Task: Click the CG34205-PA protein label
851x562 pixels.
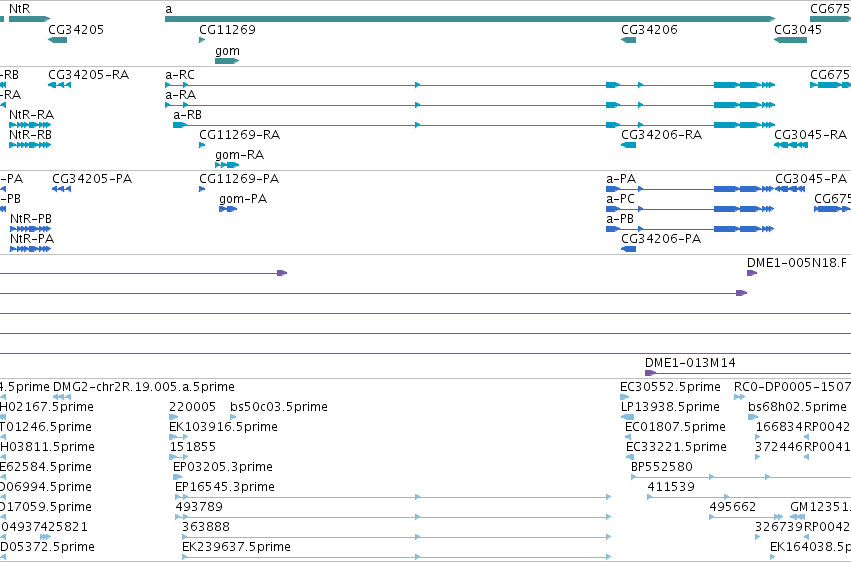Action: tap(92, 178)
